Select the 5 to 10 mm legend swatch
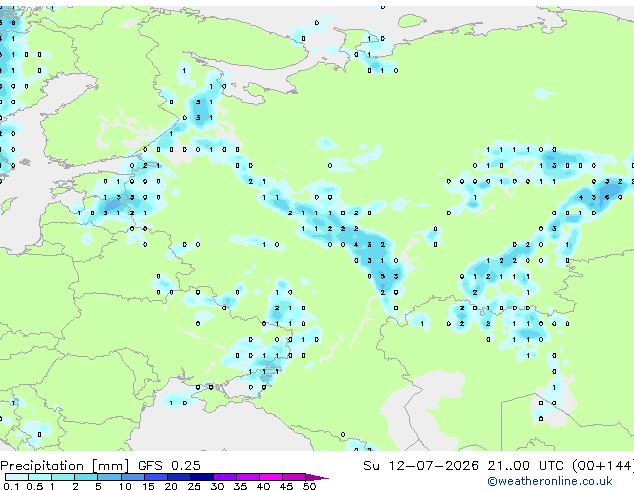The width and height of the screenshot is (634, 490). (x=109, y=477)
